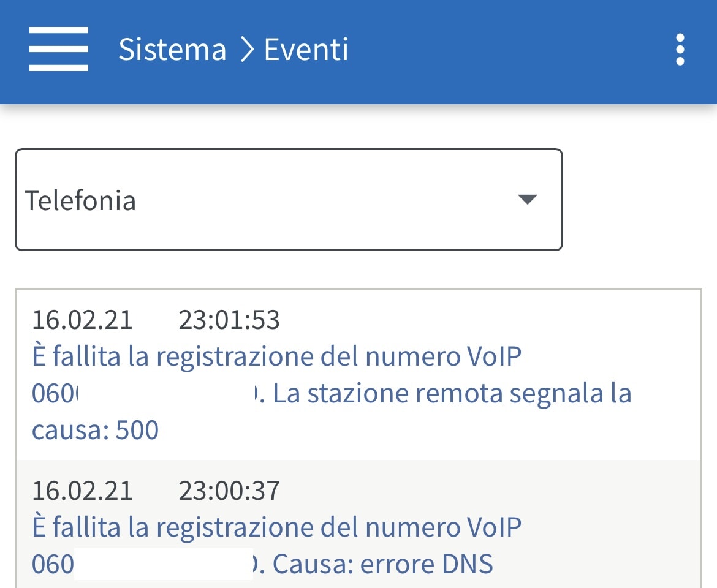Click the date of the 23:01:53 event
Screen dimensions: 717x588
point(82,320)
